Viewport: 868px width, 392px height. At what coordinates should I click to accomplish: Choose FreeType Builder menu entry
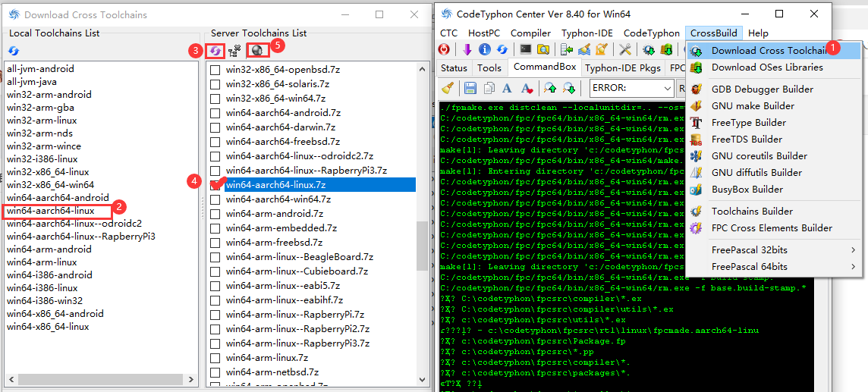tap(773, 123)
